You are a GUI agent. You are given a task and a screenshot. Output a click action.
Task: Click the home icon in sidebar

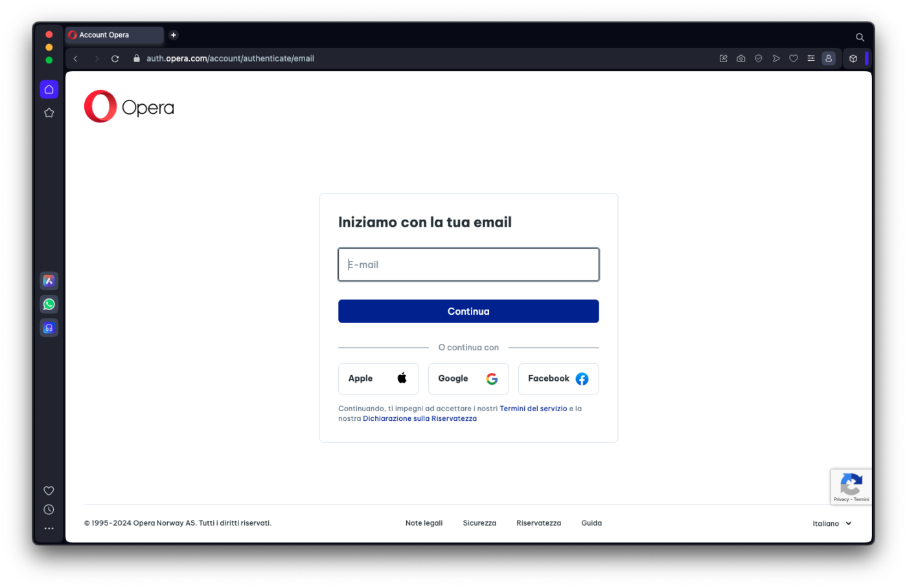[x=49, y=89]
